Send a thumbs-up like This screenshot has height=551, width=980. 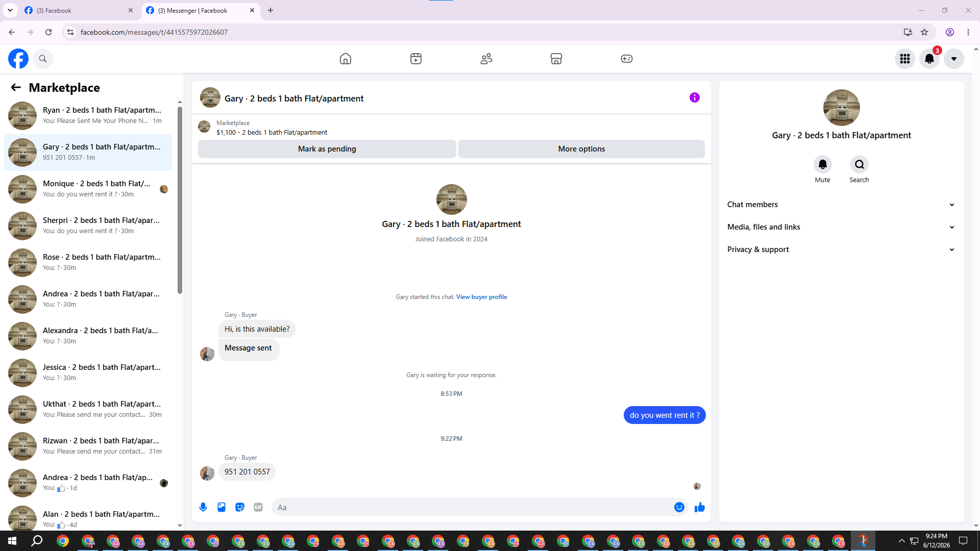tap(700, 507)
